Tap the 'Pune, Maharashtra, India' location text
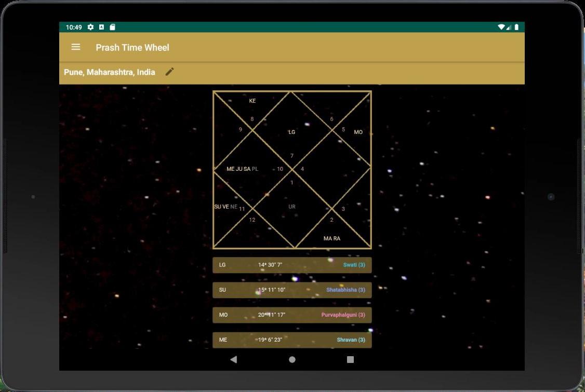 (x=109, y=72)
